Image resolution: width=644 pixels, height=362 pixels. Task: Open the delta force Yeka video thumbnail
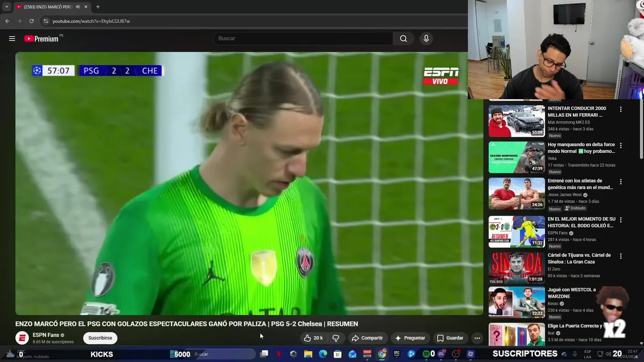(x=517, y=157)
